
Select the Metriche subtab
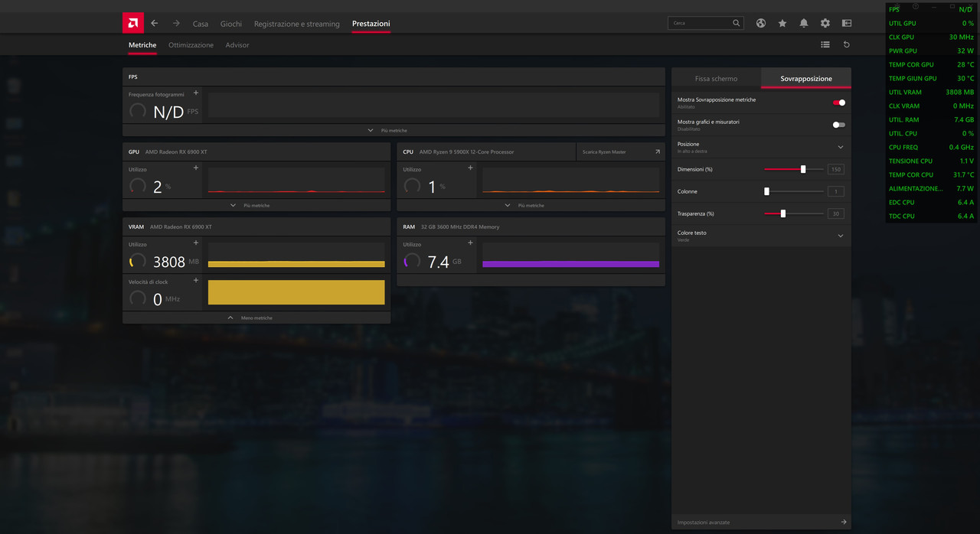(142, 45)
